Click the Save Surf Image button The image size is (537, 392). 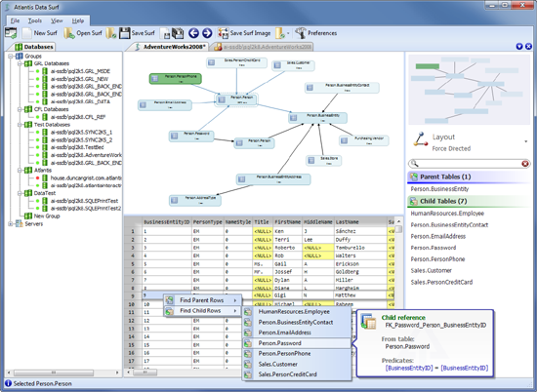244,33
